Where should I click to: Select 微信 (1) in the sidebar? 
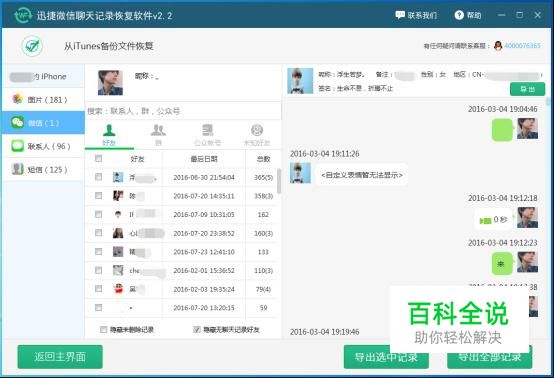click(43, 123)
